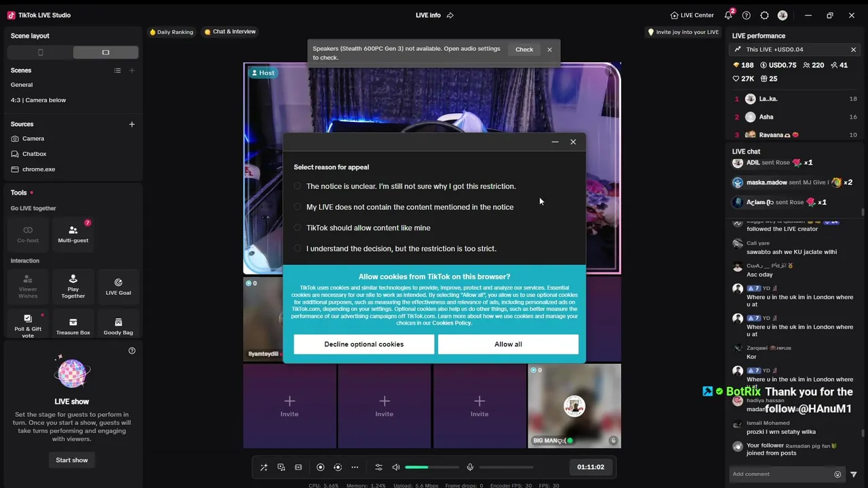Viewport: 868px width, 488px height.
Task: Open the magic wand effects icon
Action: click(x=264, y=468)
